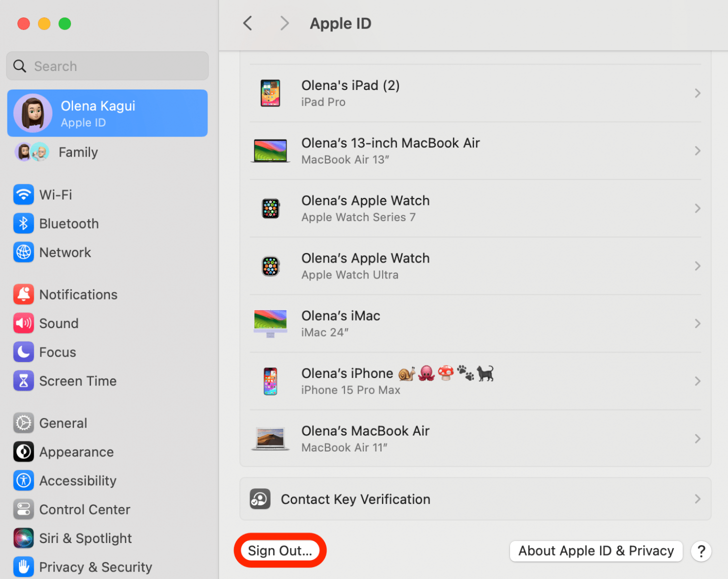
Task: Open Control Center settings
Action: tap(84, 509)
